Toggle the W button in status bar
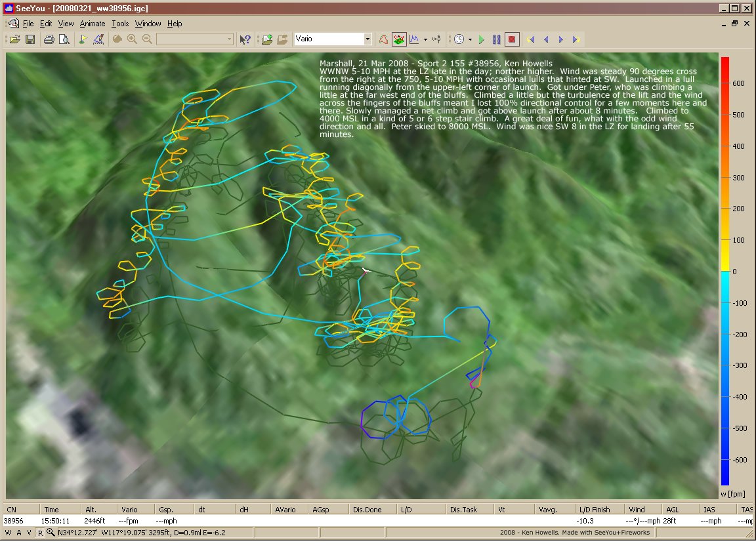Viewport: 756px width, 551px height. 9,533
